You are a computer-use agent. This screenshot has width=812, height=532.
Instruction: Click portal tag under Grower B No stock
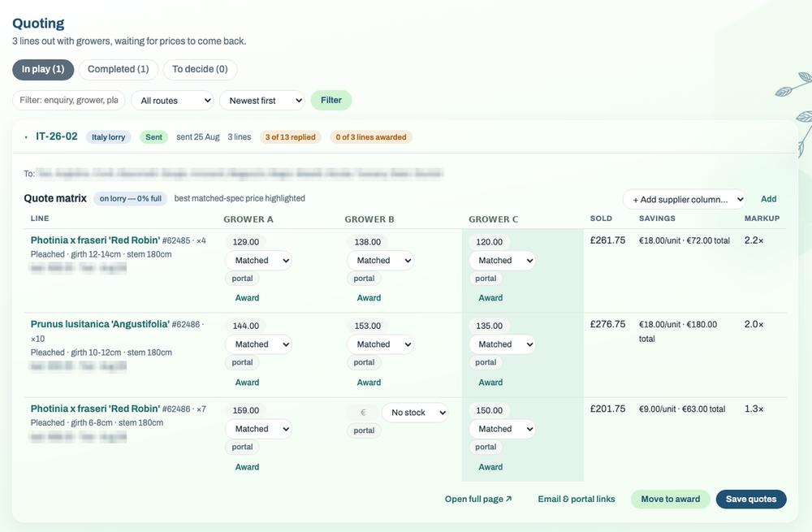pyautogui.click(x=364, y=430)
